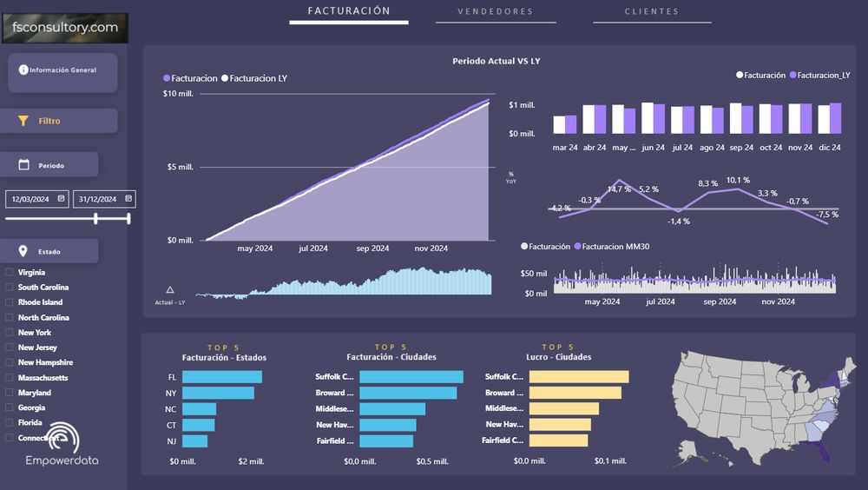Click the right handle of date slider

click(x=128, y=219)
